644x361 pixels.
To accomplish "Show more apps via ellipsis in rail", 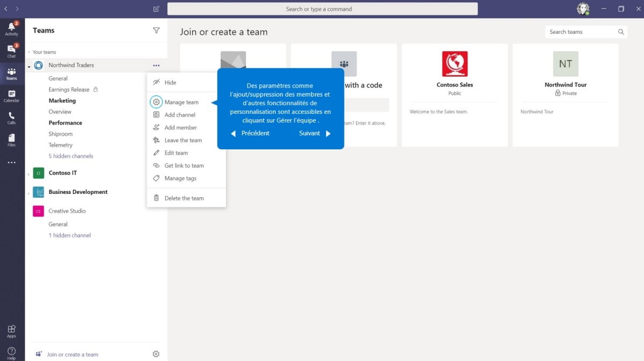I will tap(11, 162).
